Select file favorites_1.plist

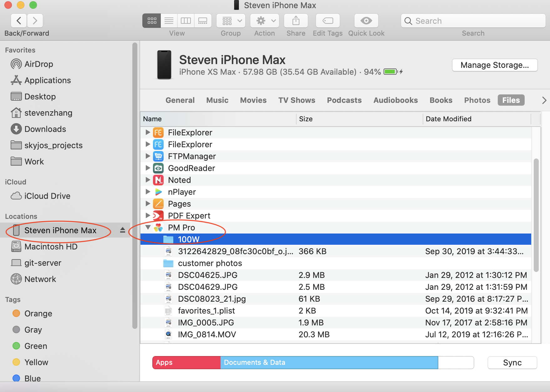click(x=336, y=311)
